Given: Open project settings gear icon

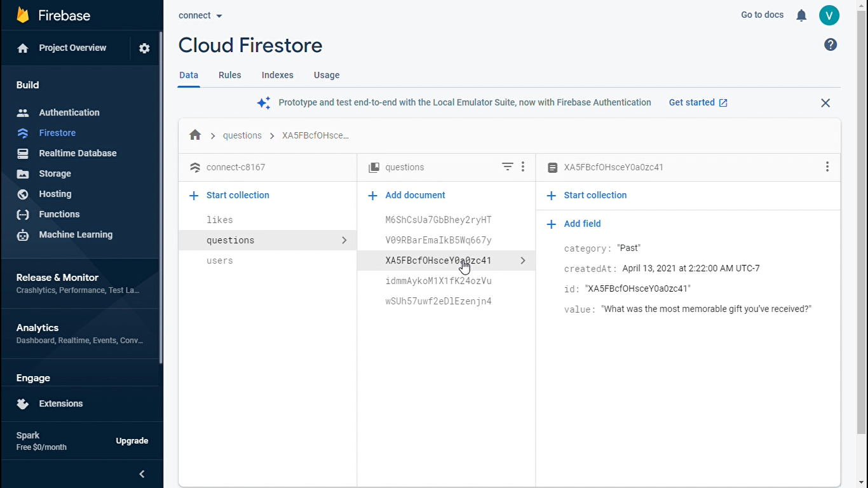Looking at the screenshot, I should tap(144, 48).
